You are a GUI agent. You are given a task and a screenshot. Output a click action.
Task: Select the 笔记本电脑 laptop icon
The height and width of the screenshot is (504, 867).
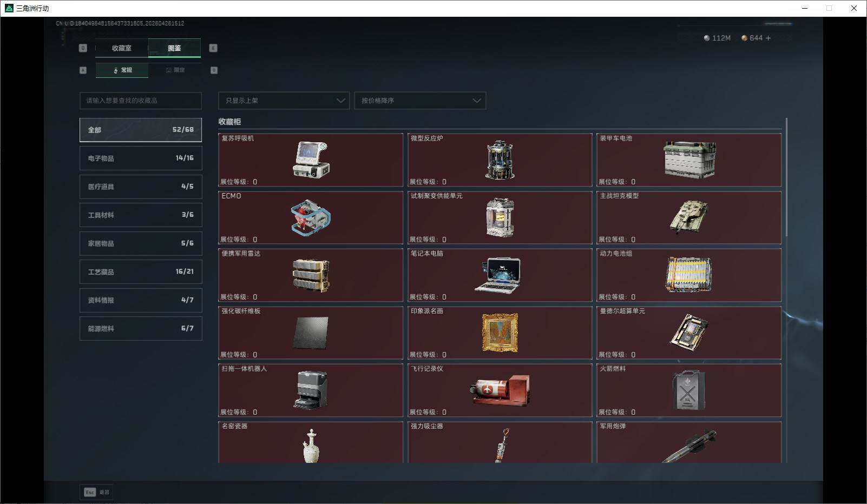pos(498,275)
